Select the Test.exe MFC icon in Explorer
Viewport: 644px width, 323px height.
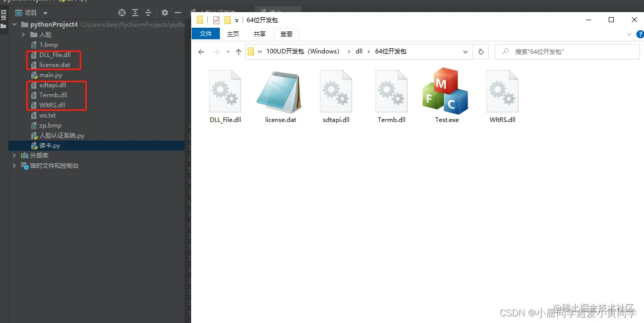pyautogui.click(x=446, y=91)
